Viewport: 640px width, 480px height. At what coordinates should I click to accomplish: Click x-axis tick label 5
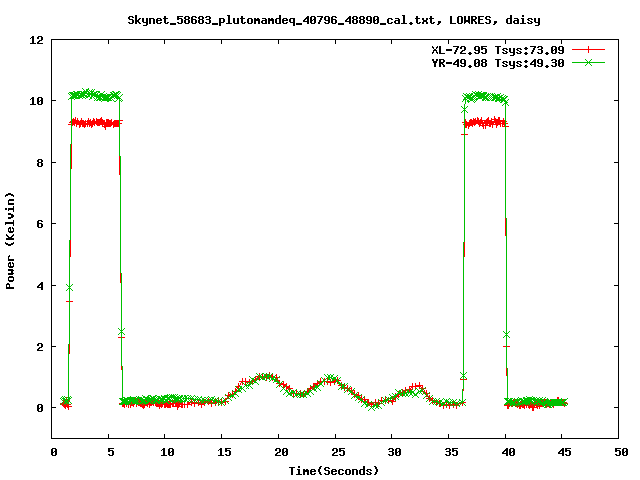(111, 452)
